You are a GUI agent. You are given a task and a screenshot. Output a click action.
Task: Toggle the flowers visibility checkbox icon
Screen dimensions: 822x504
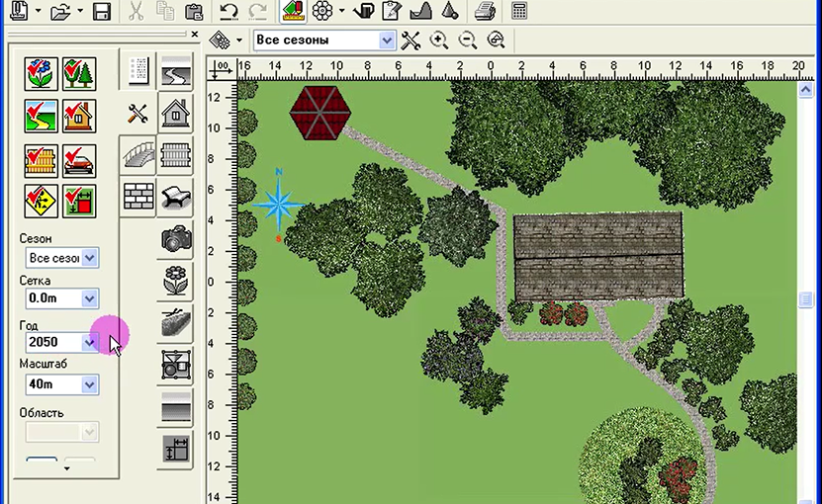tap(41, 74)
